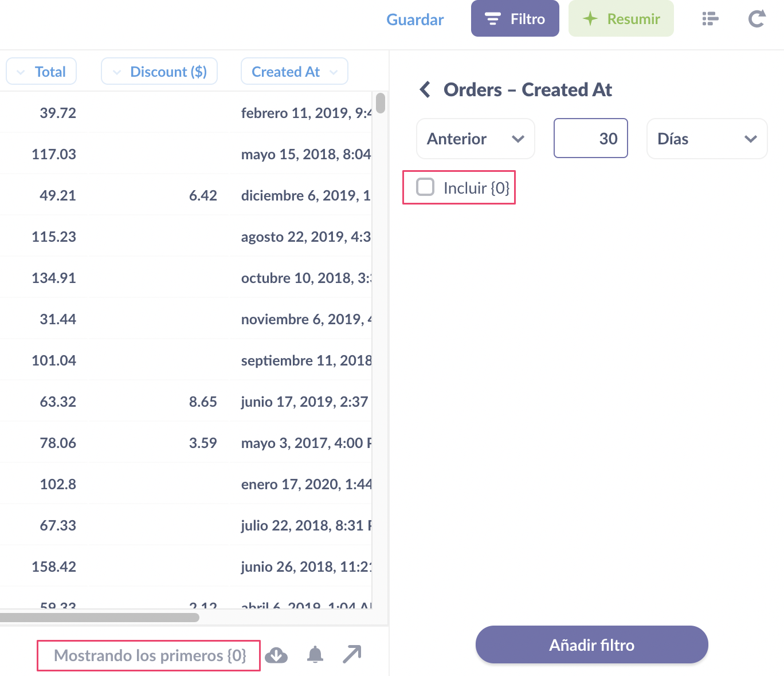Click Mostrando los primeros {0} text
This screenshot has width=784, height=676.
[148, 655]
